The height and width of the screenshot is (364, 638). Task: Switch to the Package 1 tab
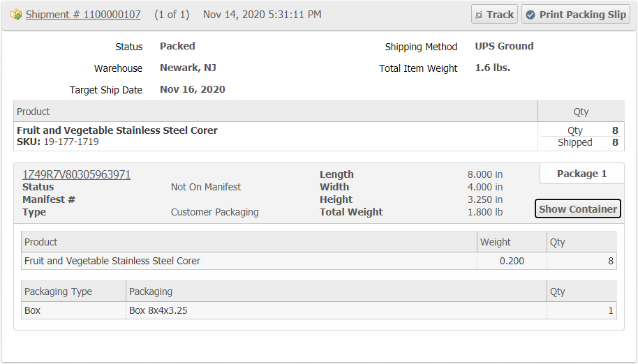pos(581,174)
